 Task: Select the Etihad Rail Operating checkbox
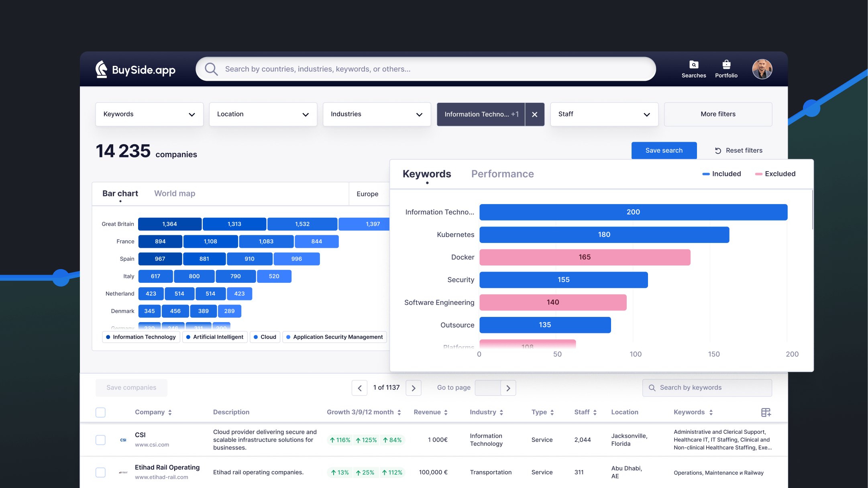[100, 472]
